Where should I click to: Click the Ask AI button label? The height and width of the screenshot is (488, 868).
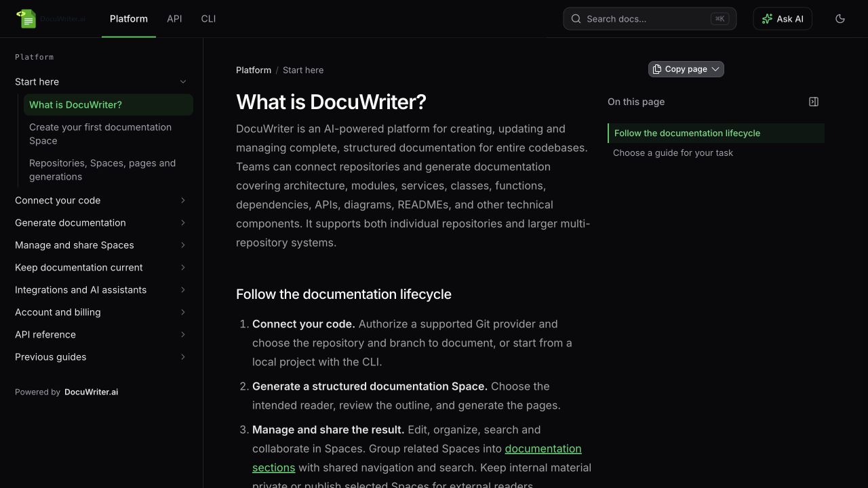(x=790, y=19)
